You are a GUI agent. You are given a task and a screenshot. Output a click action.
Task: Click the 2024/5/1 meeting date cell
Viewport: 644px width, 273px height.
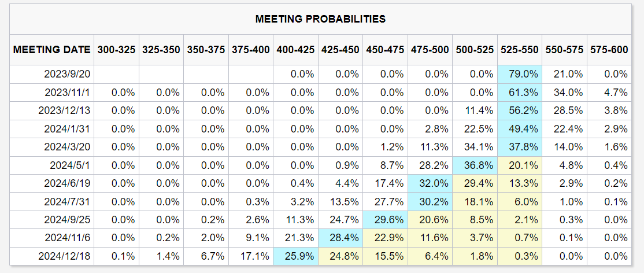pyautogui.click(x=70, y=164)
